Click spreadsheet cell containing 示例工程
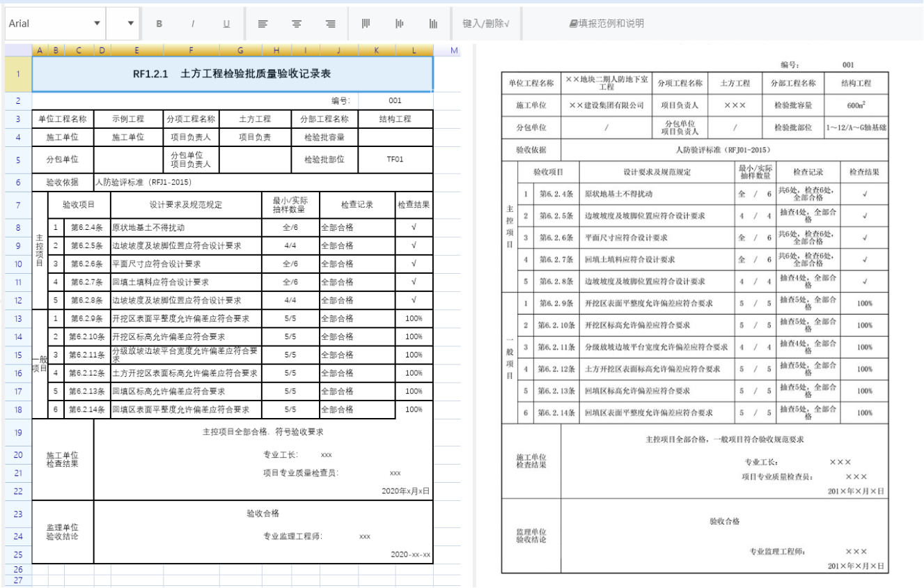This screenshot has width=924, height=588. click(129, 119)
